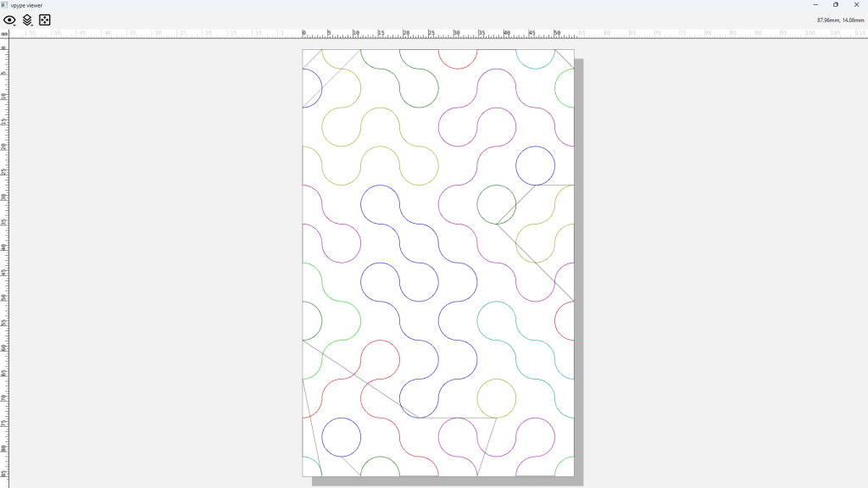Click the -55 mark on horizontal ruler
This screenshot has width=868, height=488.
(31, 34)
